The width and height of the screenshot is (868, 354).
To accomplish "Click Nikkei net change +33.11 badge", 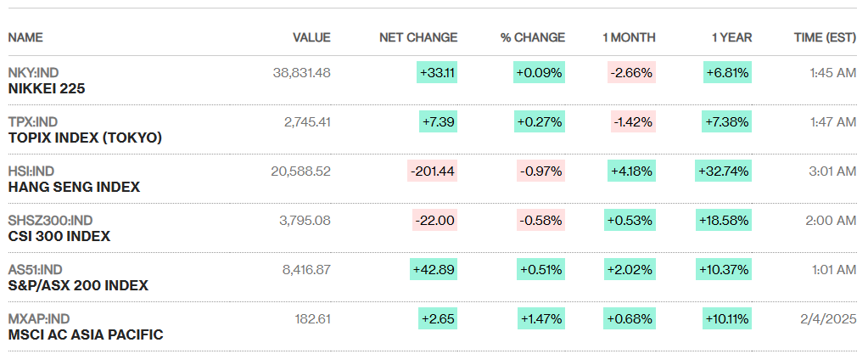I will 437,73.
